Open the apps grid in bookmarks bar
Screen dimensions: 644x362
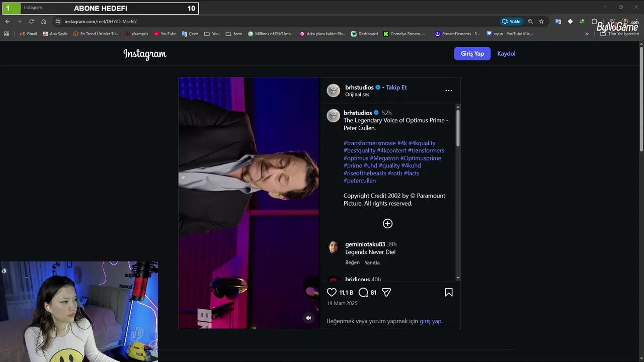click(x=7, y=34)
